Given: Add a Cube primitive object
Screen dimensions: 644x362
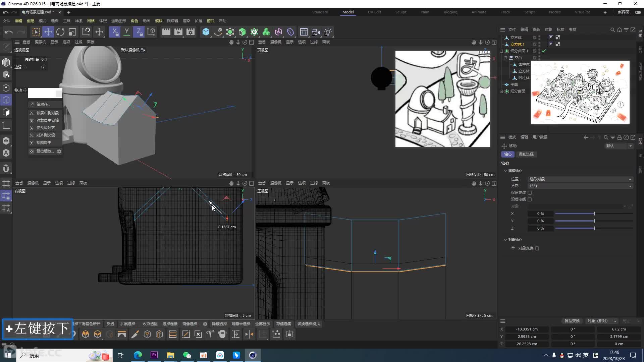Looking at the screenshot, I should point(206,32).
